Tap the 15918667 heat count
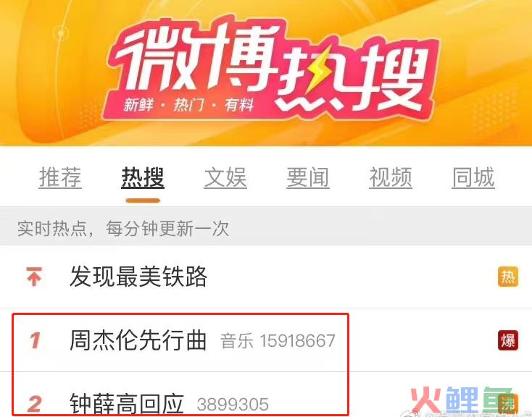The image size is (532, 417). click(298, 341)
